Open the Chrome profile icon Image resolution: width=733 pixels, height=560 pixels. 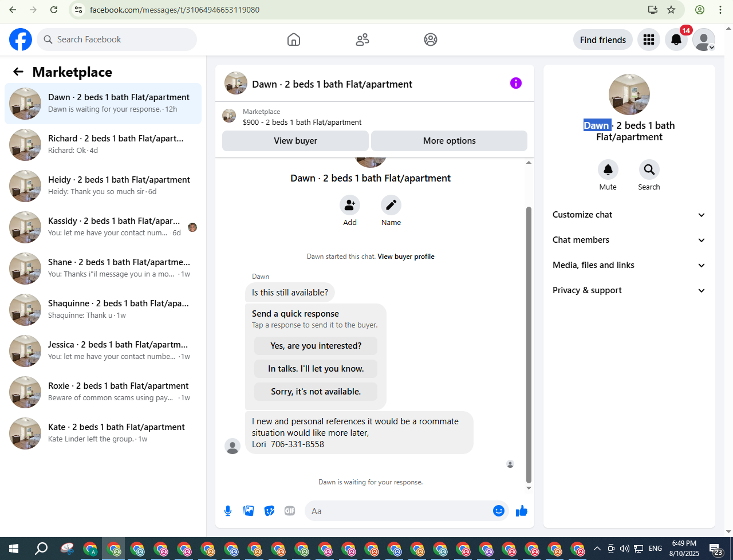[700, 10]
